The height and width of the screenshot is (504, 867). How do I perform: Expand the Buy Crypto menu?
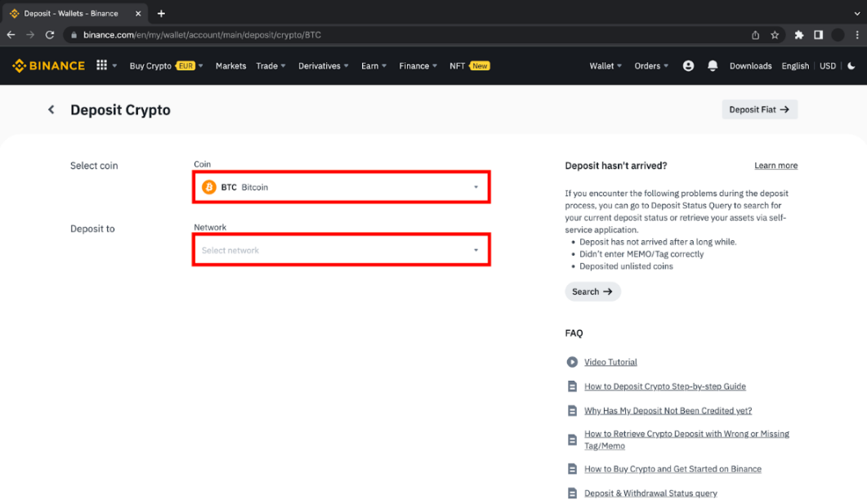tap(167, 66)
